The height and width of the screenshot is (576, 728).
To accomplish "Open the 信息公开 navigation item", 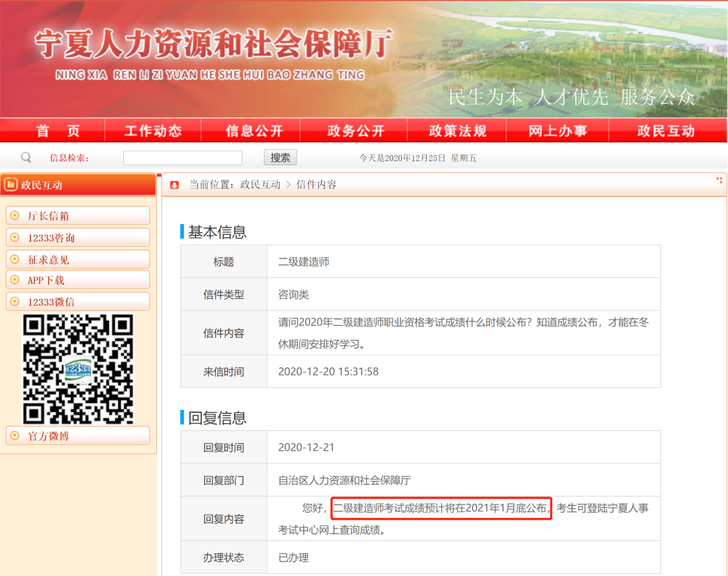I will (254, 131).
